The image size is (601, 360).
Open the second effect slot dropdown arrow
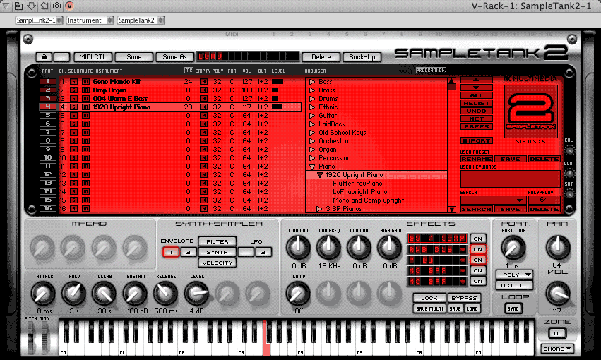(x=463, y=250)
